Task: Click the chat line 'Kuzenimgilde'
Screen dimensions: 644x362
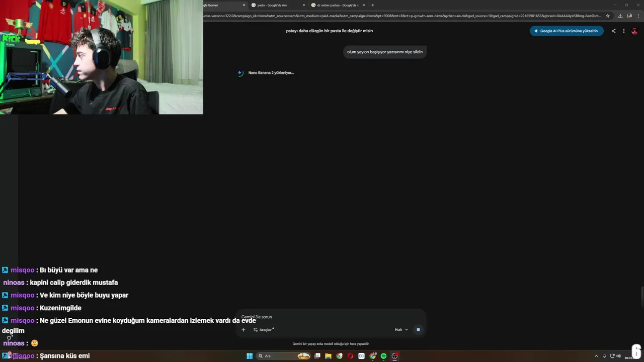Action: 60,308
